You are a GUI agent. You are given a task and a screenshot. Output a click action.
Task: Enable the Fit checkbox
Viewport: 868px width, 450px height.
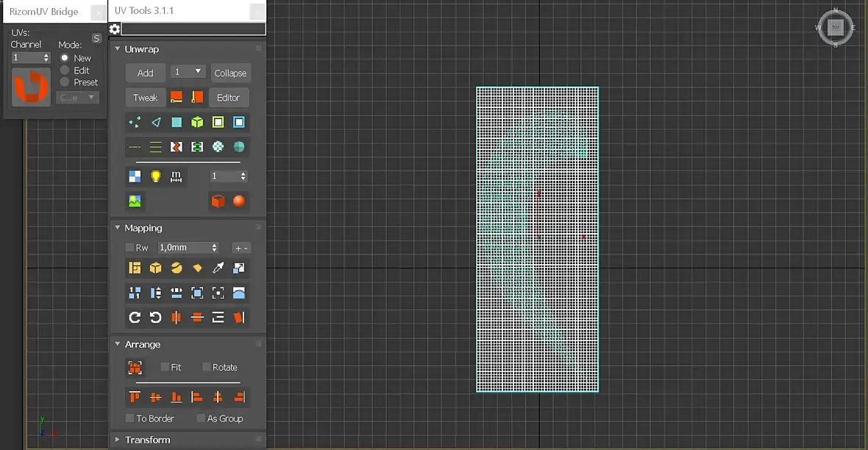pyautogui.click(x=165, y=367)
